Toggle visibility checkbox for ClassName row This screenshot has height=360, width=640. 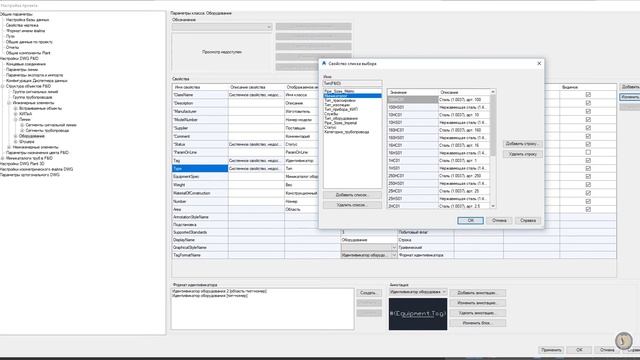(588, 95)
